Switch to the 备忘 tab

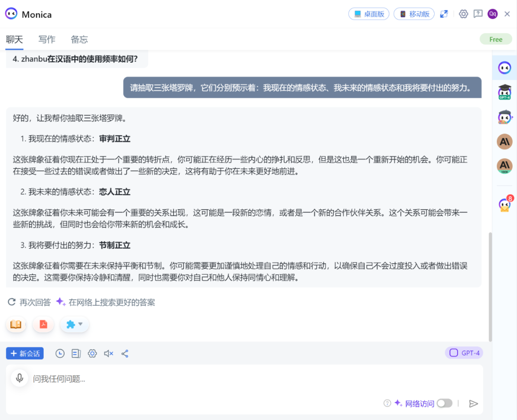click(x=79, y=40)
